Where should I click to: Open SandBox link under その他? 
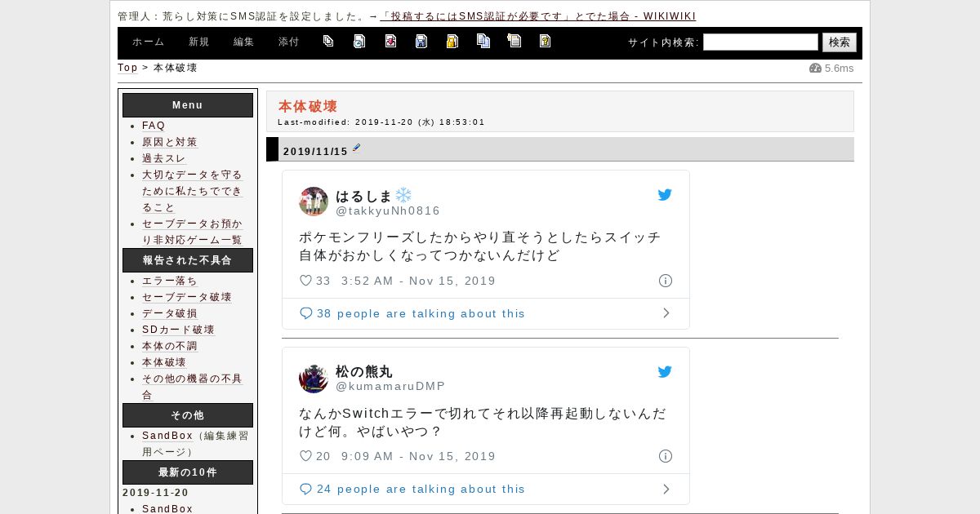[167, 436]
